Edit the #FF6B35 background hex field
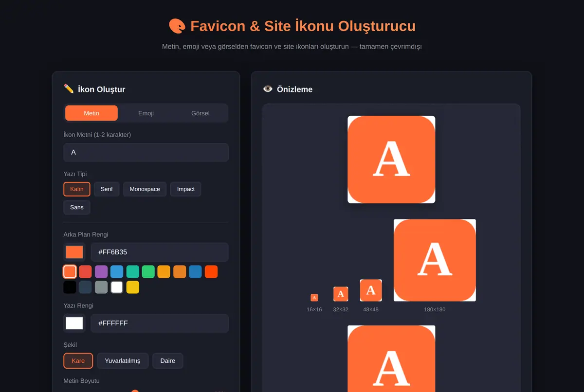The image size is (584, 392). pyautogui.click(x=160, y=252)
